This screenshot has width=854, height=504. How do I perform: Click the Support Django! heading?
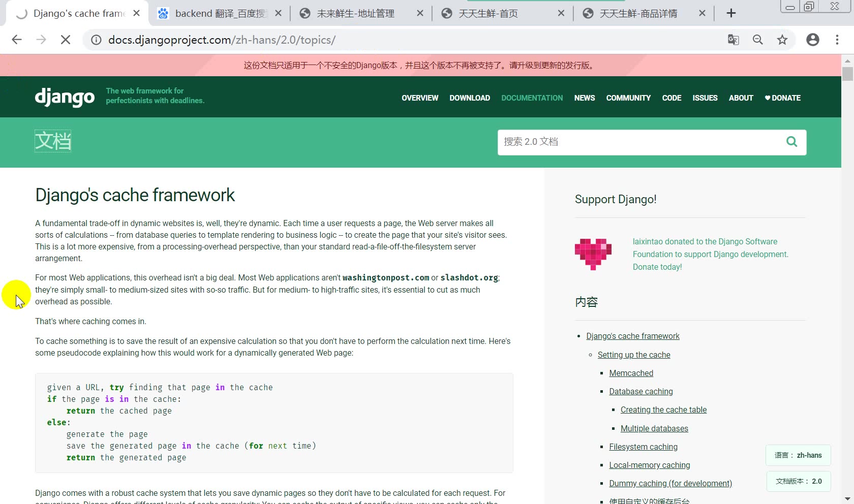(616, 199)
